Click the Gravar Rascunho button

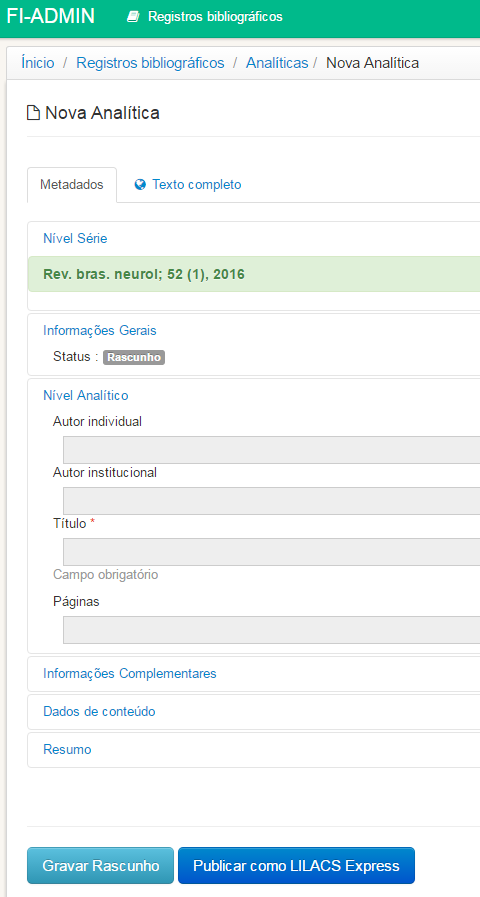point(101,866)
